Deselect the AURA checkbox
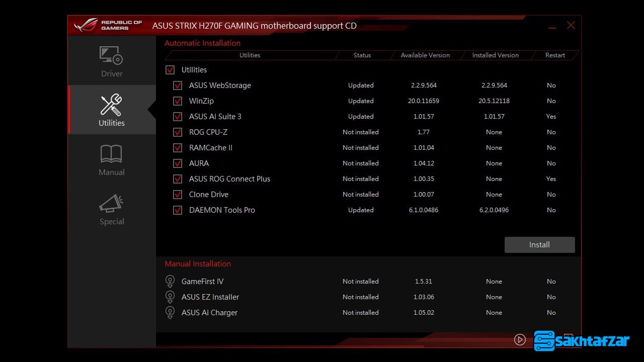644x362 pixels. (178, 163)
